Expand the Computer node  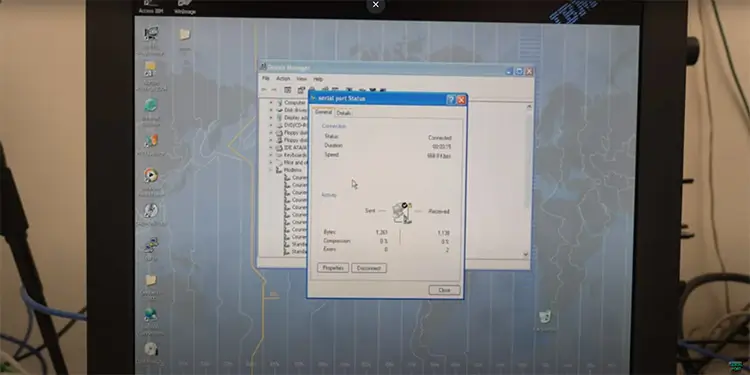point(271,102)
